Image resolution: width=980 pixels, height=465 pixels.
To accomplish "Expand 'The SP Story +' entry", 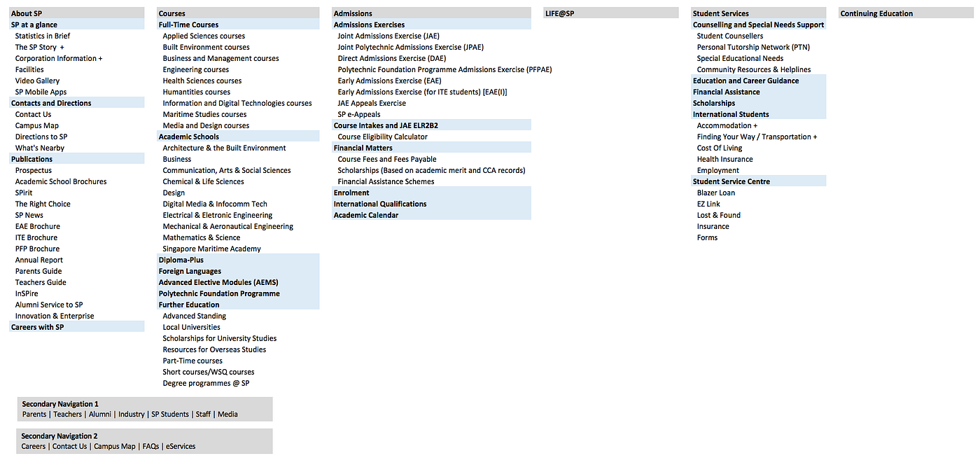I will click(x=40, y=47).
